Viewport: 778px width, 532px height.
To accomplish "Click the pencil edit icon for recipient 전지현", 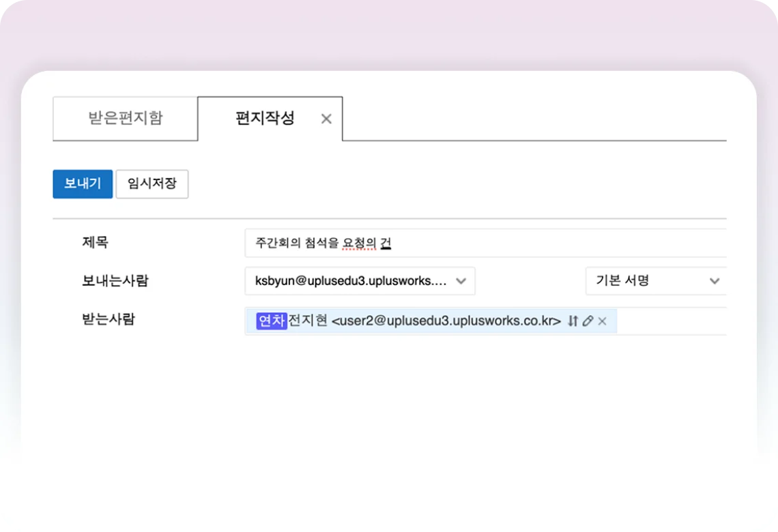I will (x=588, y=321).
